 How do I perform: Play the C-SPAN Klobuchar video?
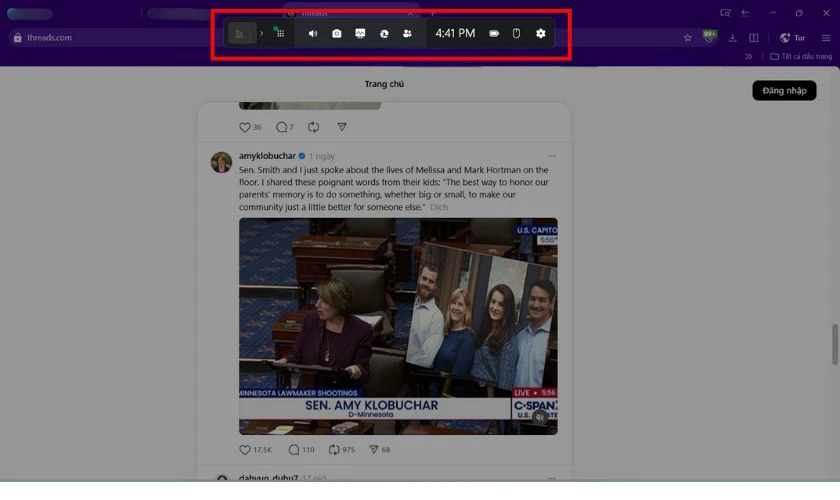pos(398,326)
